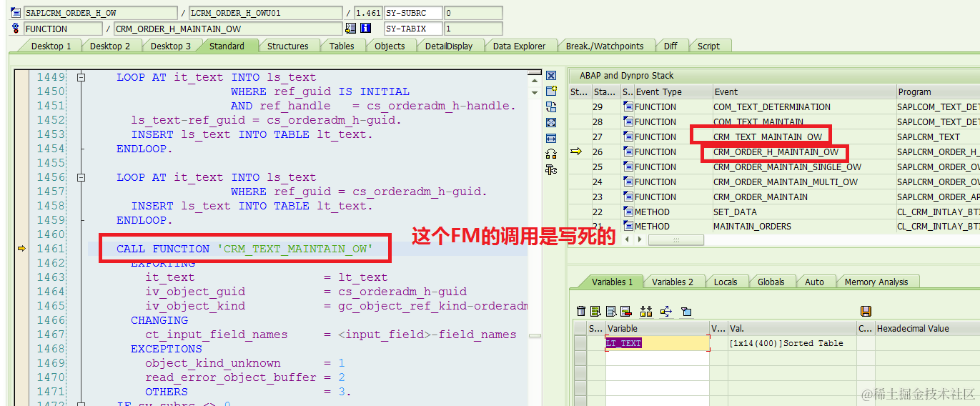The height and width of the screenshot is (406, 980).
Task: Click the down arrow below editor scroll up
Action: click(534, 92)
